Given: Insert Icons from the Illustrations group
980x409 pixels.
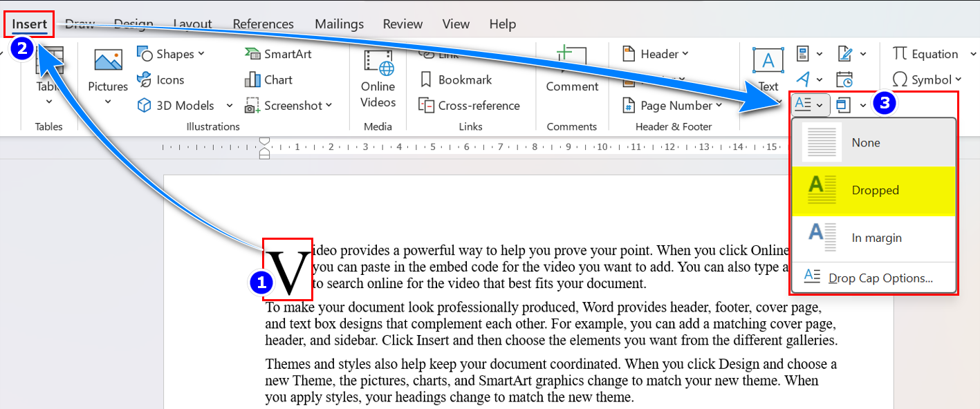Looking at the screenshot, I should coord(160,79).
